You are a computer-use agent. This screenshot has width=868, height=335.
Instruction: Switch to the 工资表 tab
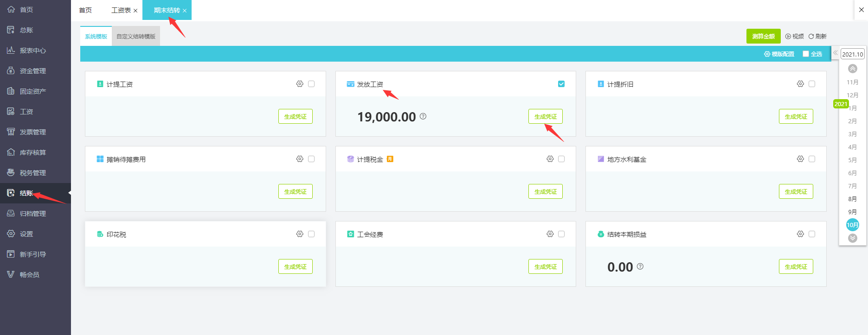[x=121, y=10]
